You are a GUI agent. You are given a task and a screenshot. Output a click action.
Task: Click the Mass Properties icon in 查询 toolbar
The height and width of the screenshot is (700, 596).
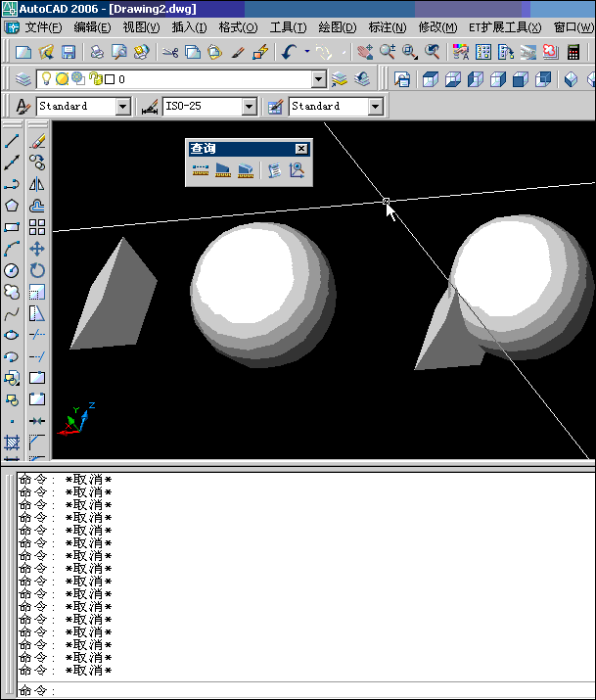[246, 170]
